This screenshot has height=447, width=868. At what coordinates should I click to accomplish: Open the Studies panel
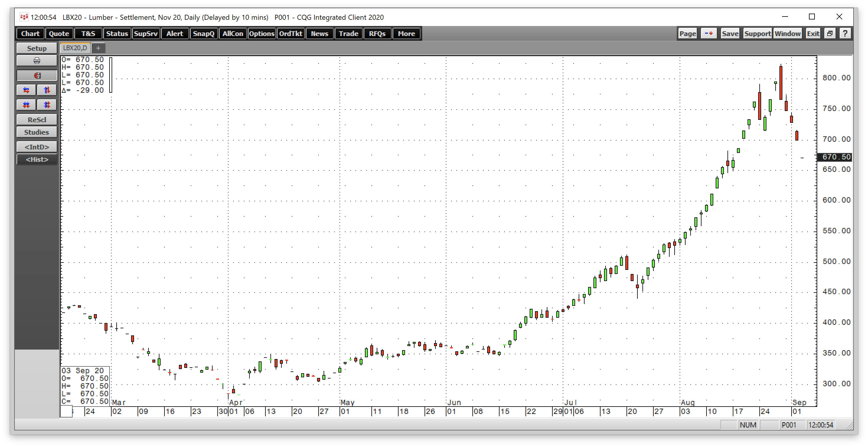[x=36, y=132]
